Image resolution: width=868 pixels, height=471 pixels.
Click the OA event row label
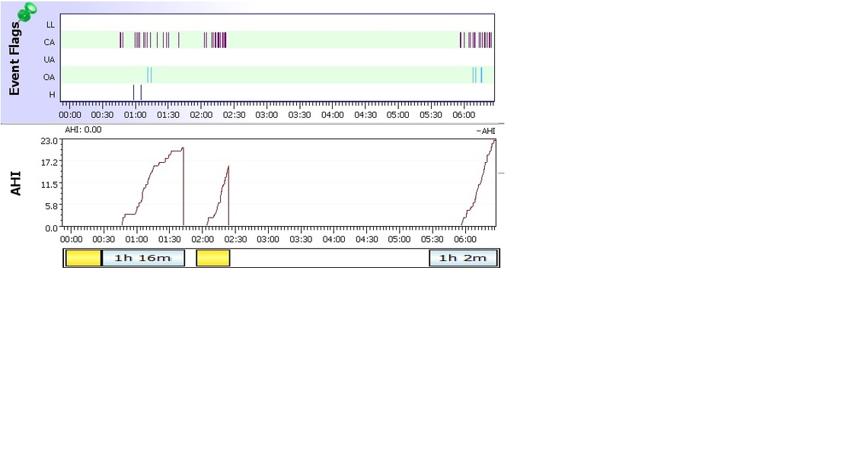click(49, 77)
